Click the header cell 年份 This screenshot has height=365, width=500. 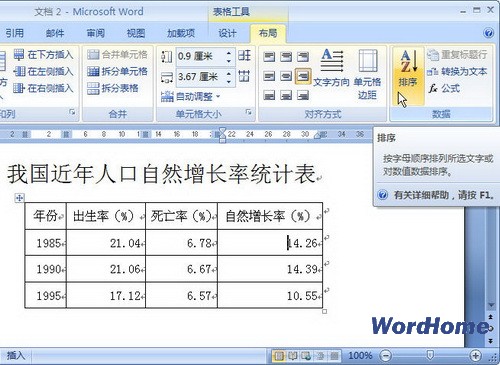pyautogui.click(x=46, y=216)
